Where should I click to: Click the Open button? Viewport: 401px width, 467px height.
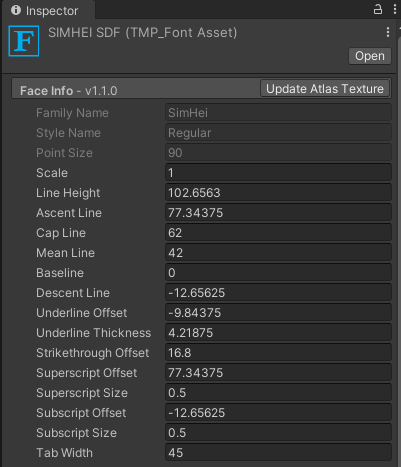tap(370, 56)
